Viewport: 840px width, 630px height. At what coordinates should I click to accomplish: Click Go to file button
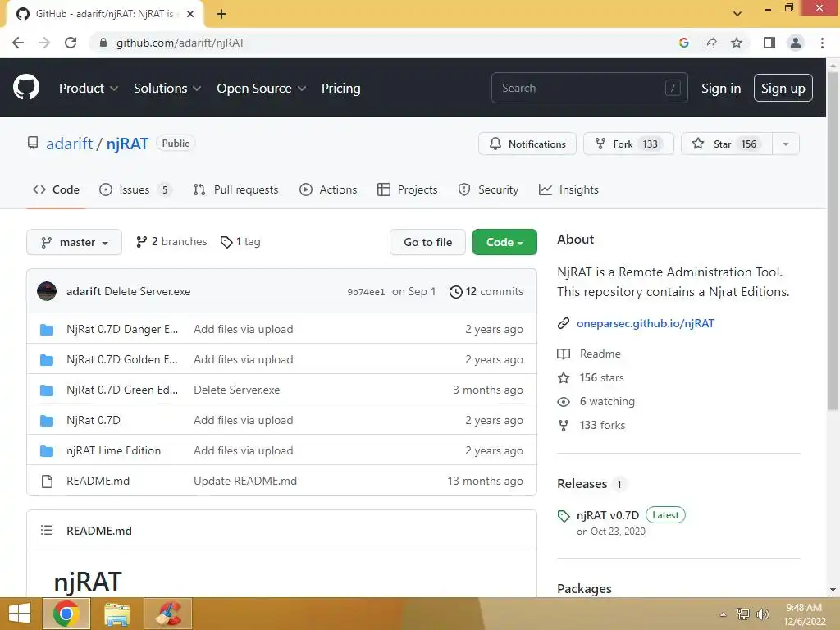click(427, 242)
